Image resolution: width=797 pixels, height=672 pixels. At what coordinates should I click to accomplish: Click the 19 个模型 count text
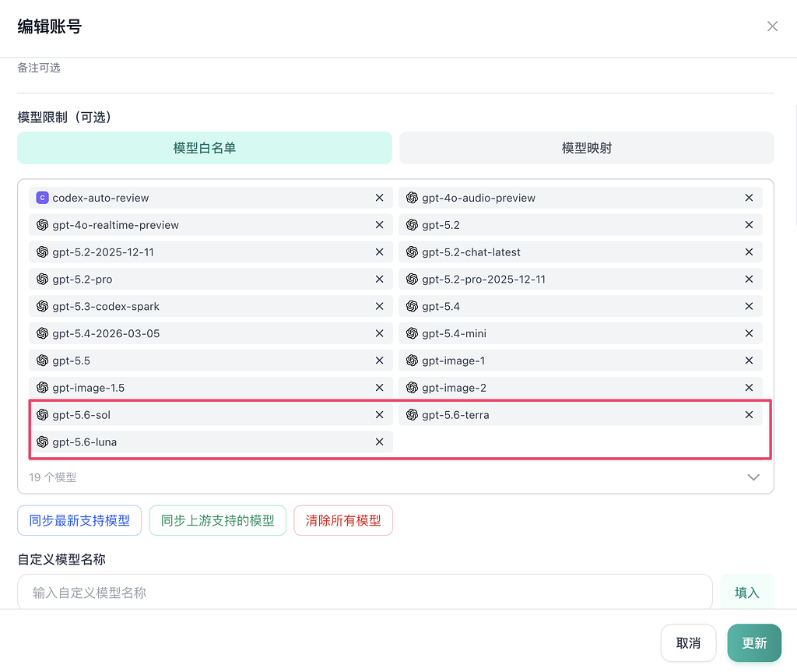point(52,477)
